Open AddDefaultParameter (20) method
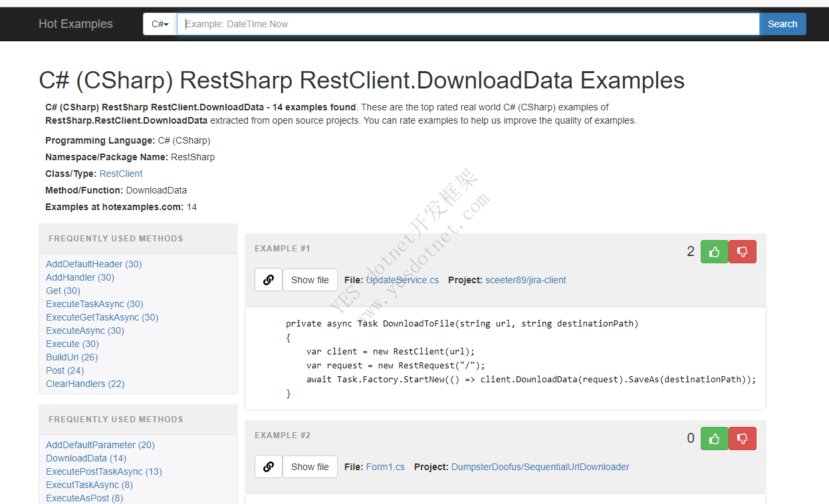Viewport: 829px width, 504px height. pos(100,445)
